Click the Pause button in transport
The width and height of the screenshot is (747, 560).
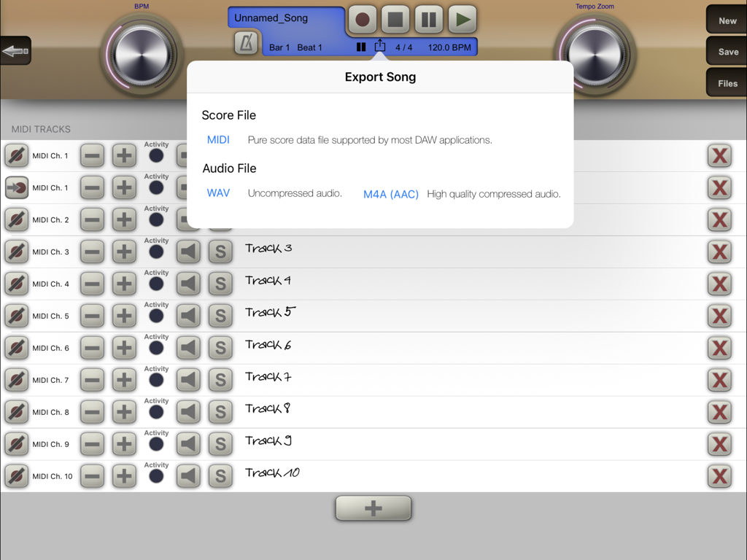429,20
